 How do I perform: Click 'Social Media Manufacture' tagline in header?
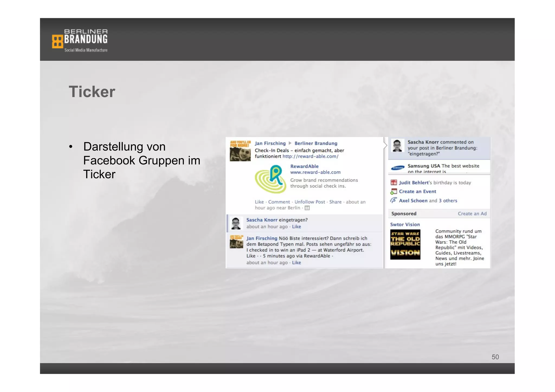pyautogui.click(x=86, y=50)
